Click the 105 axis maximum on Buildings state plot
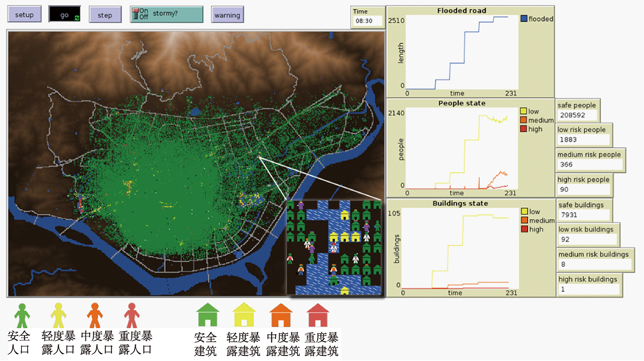 394,213
